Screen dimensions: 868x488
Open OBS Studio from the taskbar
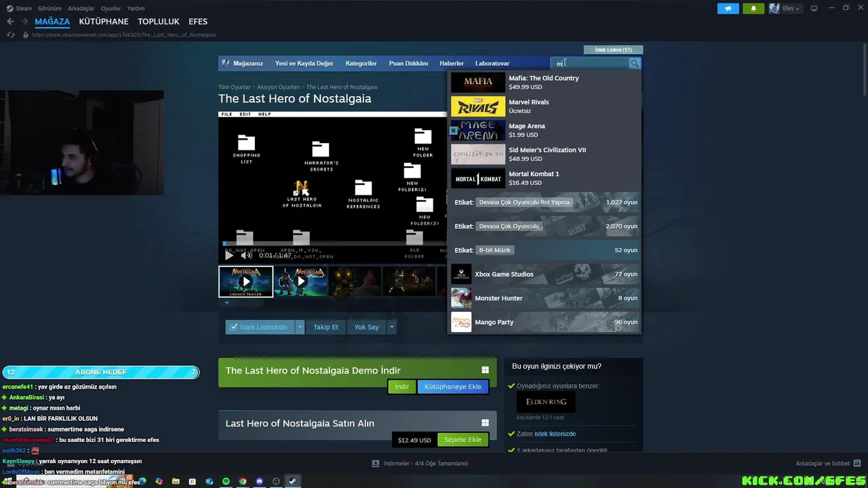click(276, 481)
